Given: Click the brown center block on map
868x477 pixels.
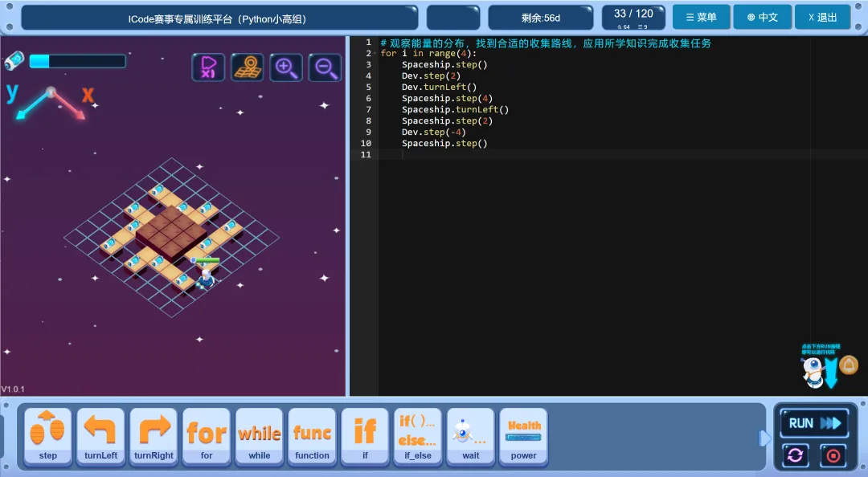Looking at the screenshot, I should (x=172, y=231).
